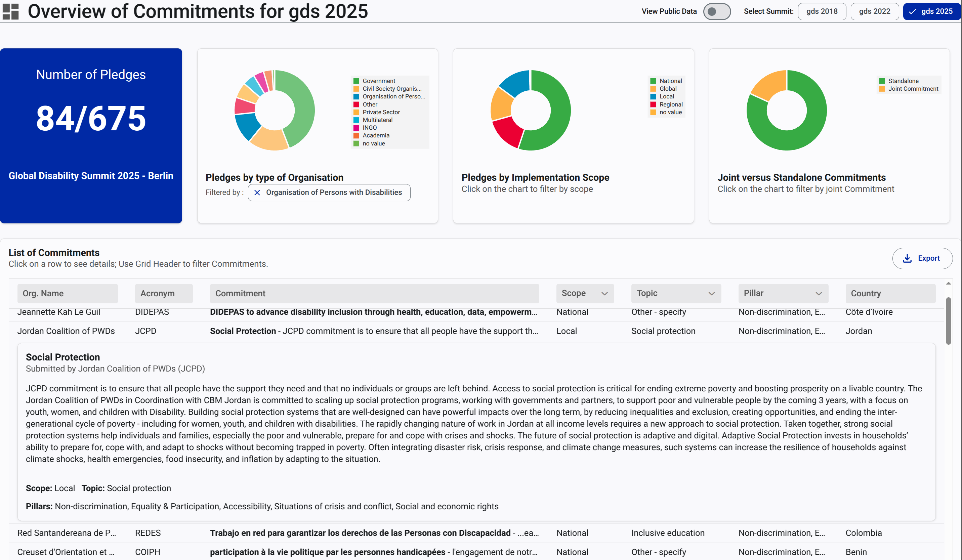
Task: Click National legend swatch in scope chart
Action: [x=653, y=81]
